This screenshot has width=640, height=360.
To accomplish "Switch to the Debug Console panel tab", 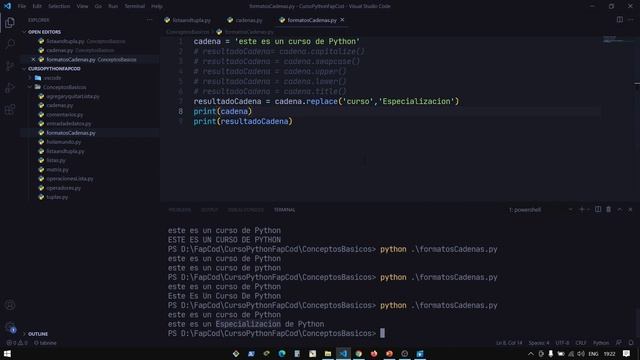I will tap(246, 210).
